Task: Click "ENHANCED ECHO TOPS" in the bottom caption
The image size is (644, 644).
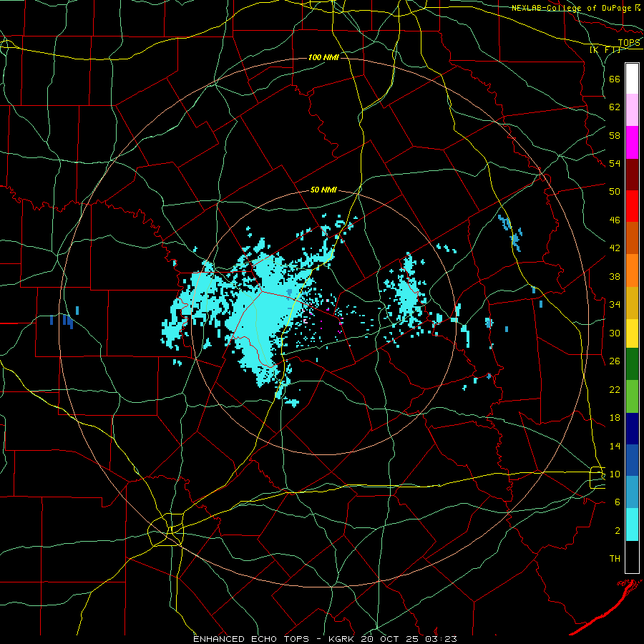Action: (251, 639)
